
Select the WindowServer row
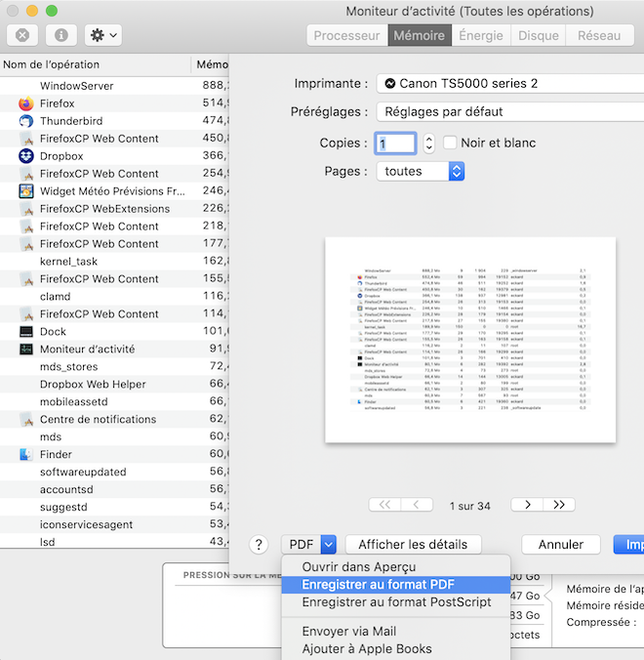coord(114,86)
